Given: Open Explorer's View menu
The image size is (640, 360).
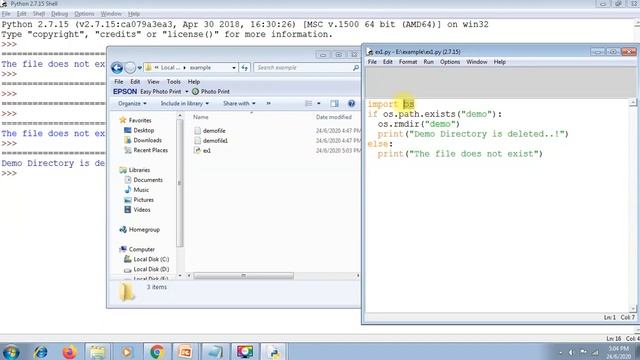Looking at the screenshot, I should click(153, 82).
